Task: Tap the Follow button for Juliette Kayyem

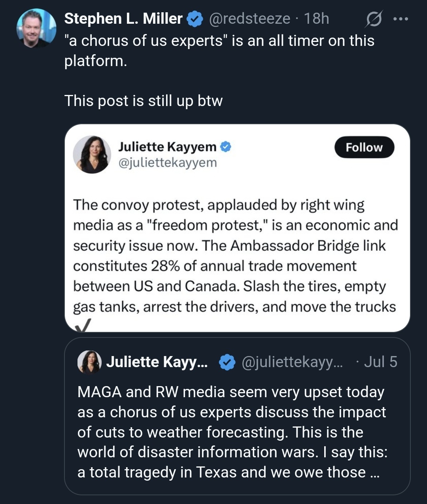Action: point(364,148)
